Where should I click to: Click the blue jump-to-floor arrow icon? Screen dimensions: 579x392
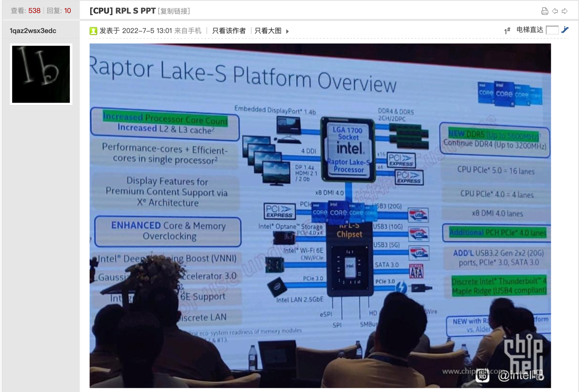[x=565, y=30]
